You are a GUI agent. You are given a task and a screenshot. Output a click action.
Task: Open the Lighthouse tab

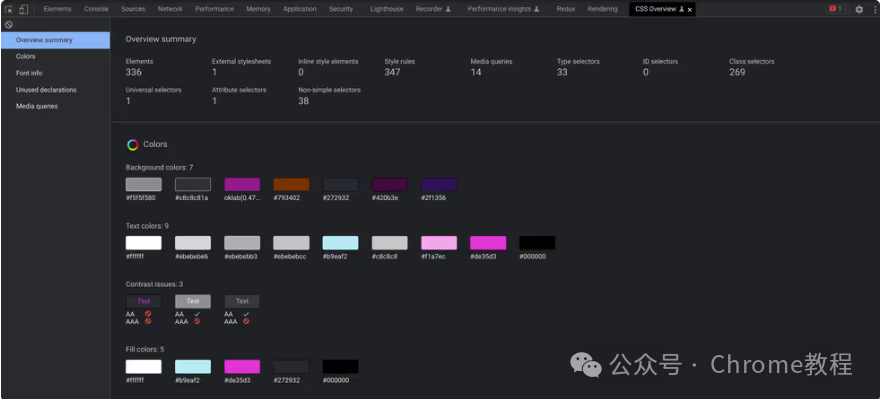(386, 9)
